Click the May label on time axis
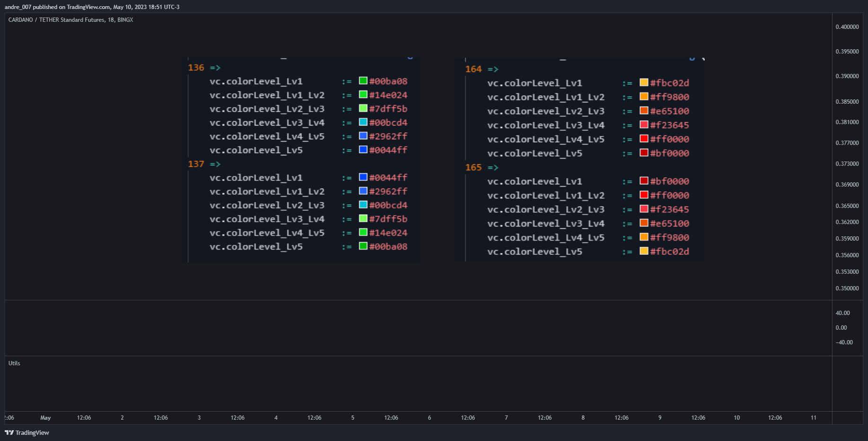 [x=45, y=418]
